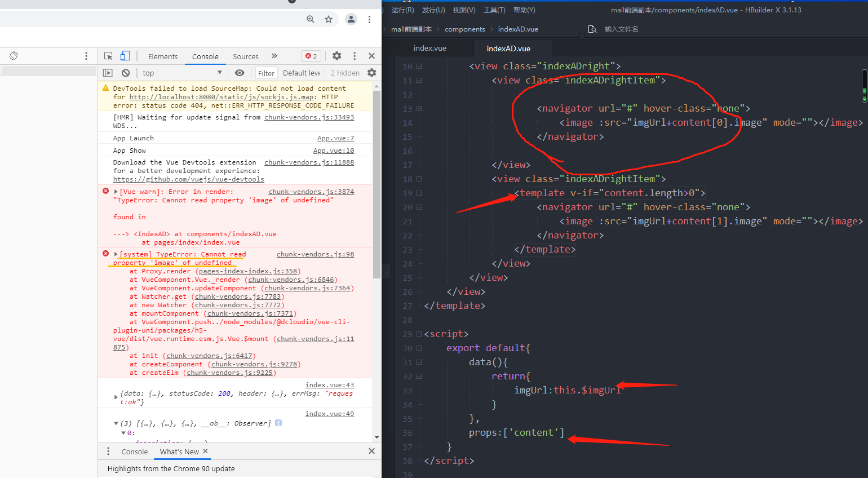Open the Chrome zoom magnifier icon
This screenshot has width=868, height=478.
pos(311,19)
